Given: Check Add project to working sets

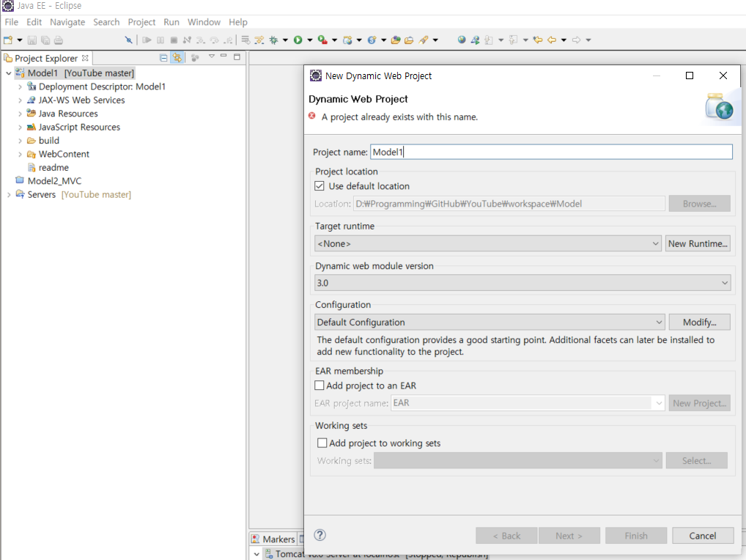Looking at the screenshot, I should 322,443.
